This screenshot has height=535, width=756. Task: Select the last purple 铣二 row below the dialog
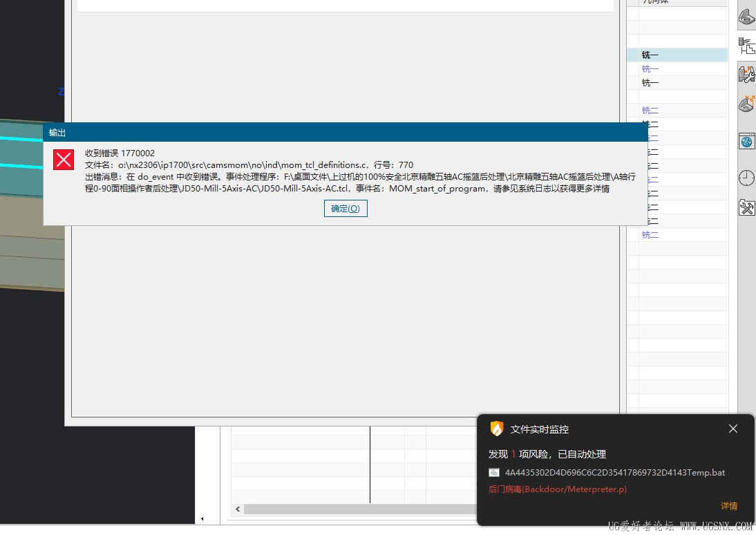(677, 235)
